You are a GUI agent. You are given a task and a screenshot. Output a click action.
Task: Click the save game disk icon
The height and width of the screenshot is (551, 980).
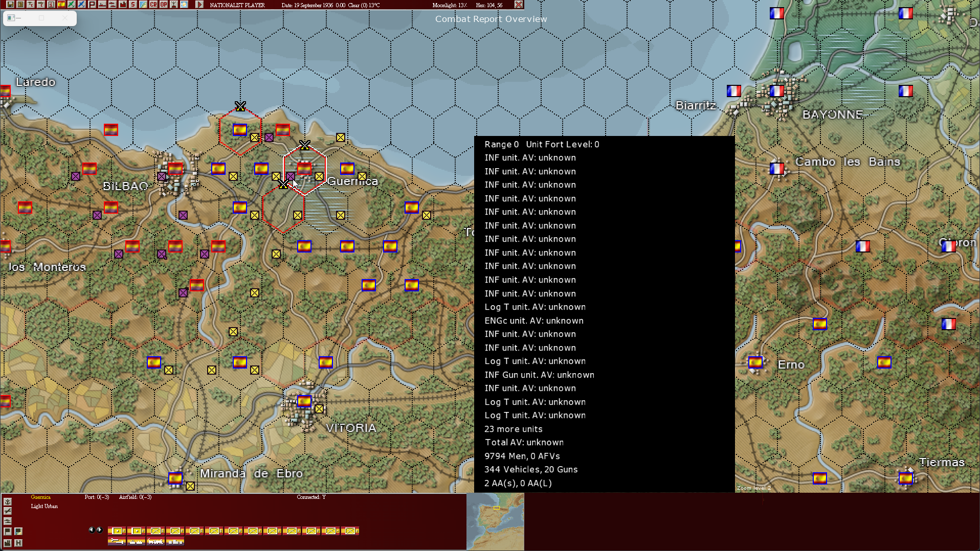[10, 5]
